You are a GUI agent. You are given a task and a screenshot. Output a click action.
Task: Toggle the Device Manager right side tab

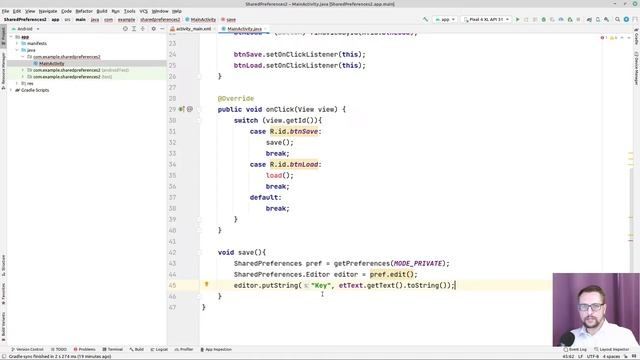click(636, 68)
